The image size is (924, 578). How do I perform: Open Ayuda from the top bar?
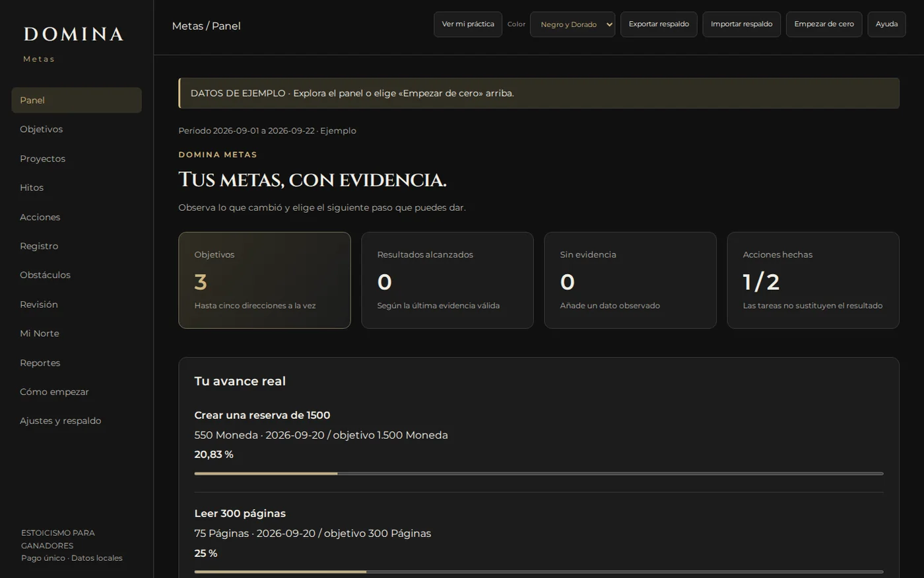[886, 24]
